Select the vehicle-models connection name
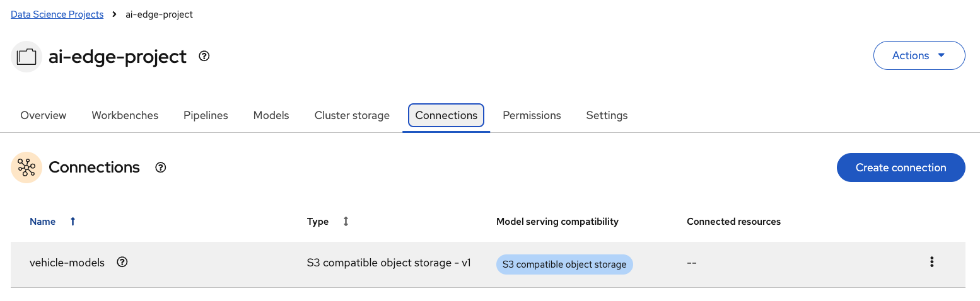This screenshot has width=980, height=301. pos(67,263)
